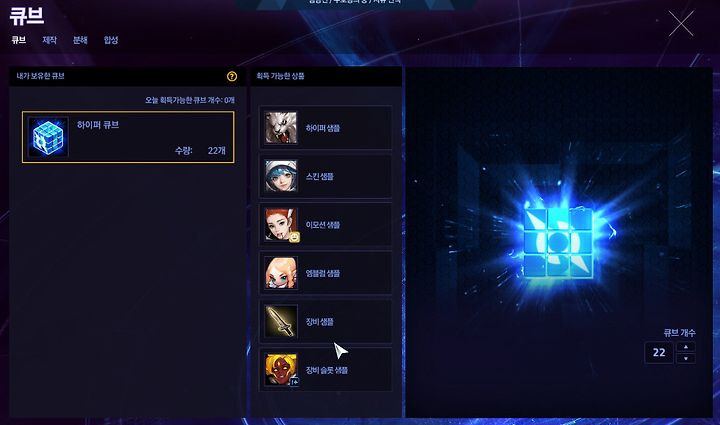Increase cube count with up arrow
The width and height of the screenshot is (720, 425).
pyautogui.click(x=686, y=347)
